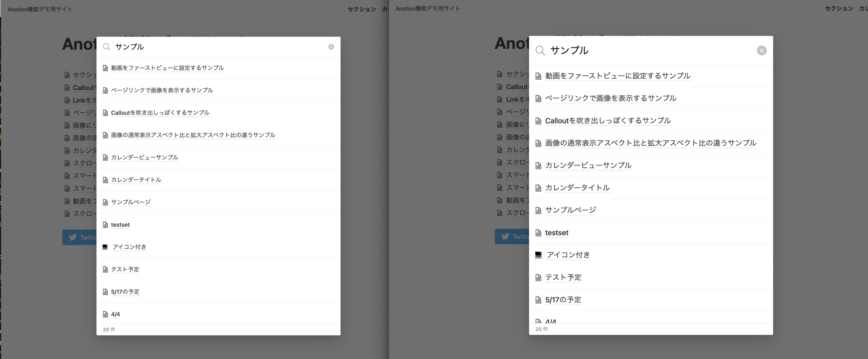
Task: Click the page icon beside 5/17の予定 in the left results
Action: (x=106, y=292)
